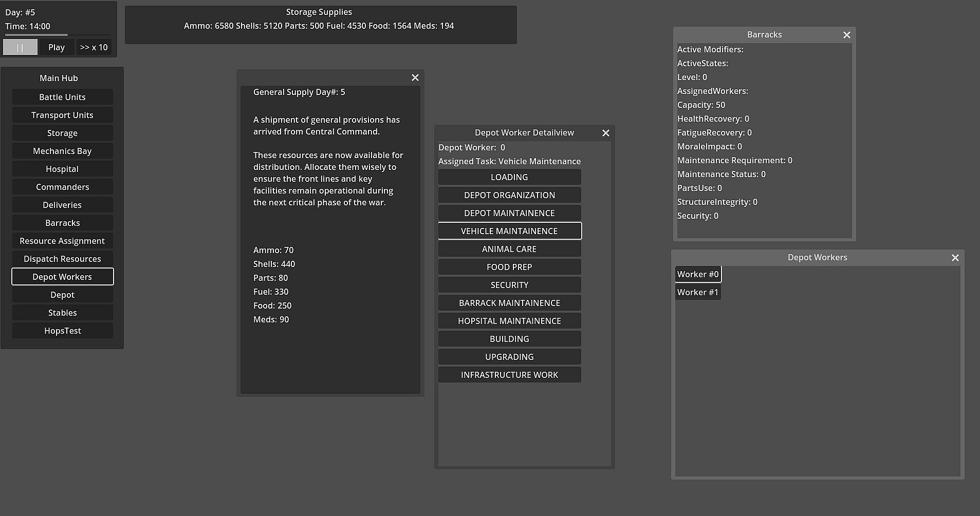Click 'Security: 0' in Barracks window

pyautogui.click(x=697, y=216)
